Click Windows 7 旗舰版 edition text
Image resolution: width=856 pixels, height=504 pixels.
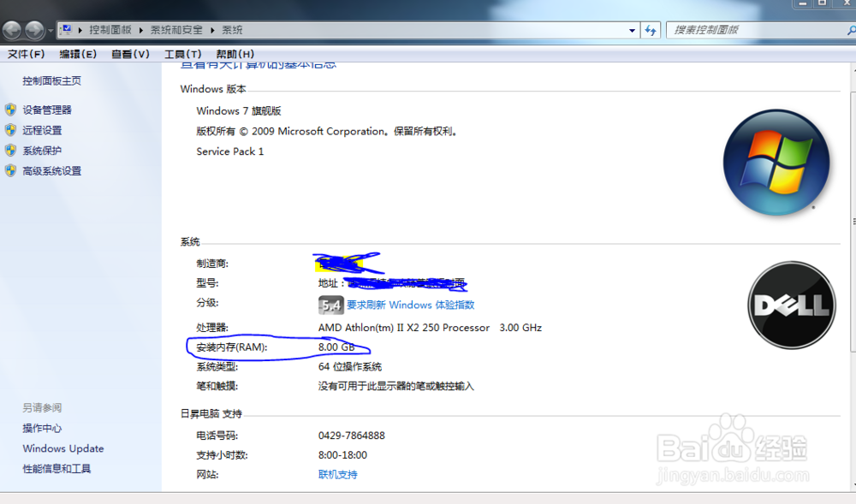(239, 110)
